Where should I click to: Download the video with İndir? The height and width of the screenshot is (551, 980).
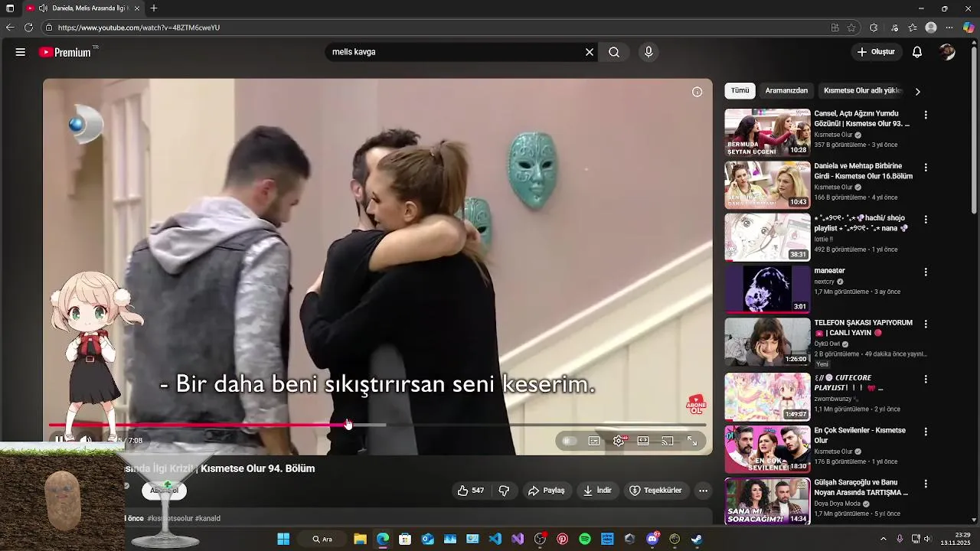coord(597,491)
